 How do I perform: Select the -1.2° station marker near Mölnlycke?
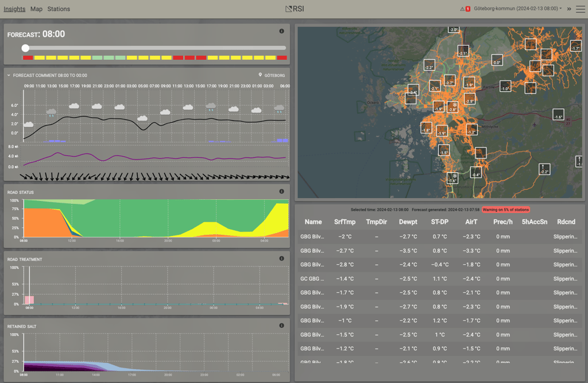471,129
